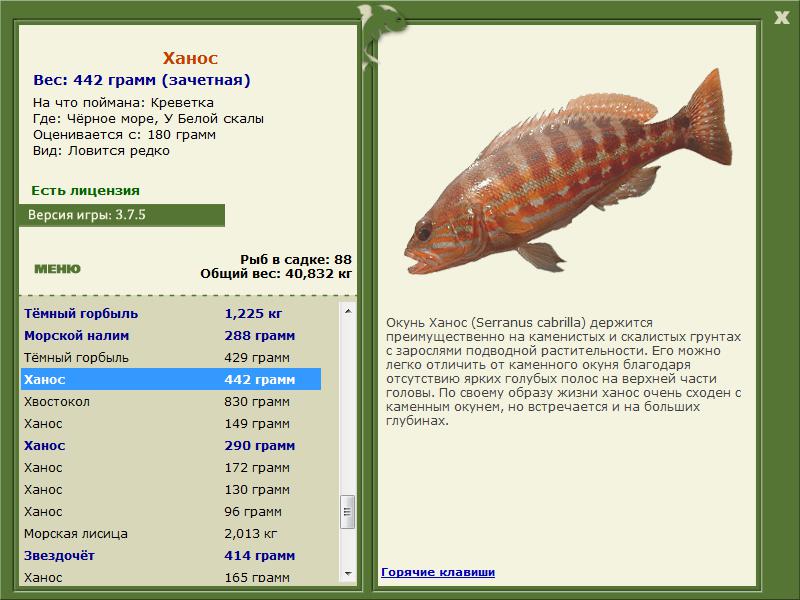Select Морская лисица 2,013 кг entry
The image size is (800, 600).
(170, 534)
